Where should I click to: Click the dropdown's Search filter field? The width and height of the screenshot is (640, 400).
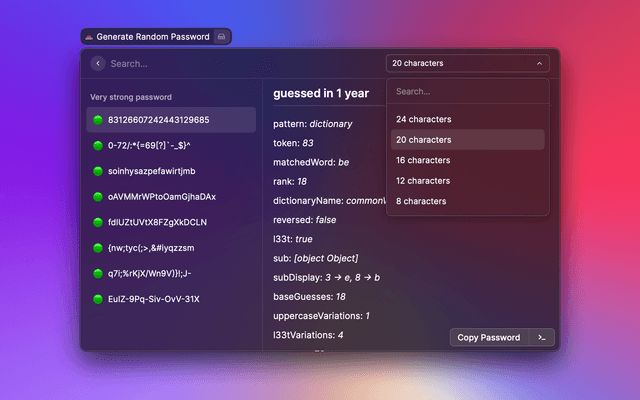tap(466, 92)
